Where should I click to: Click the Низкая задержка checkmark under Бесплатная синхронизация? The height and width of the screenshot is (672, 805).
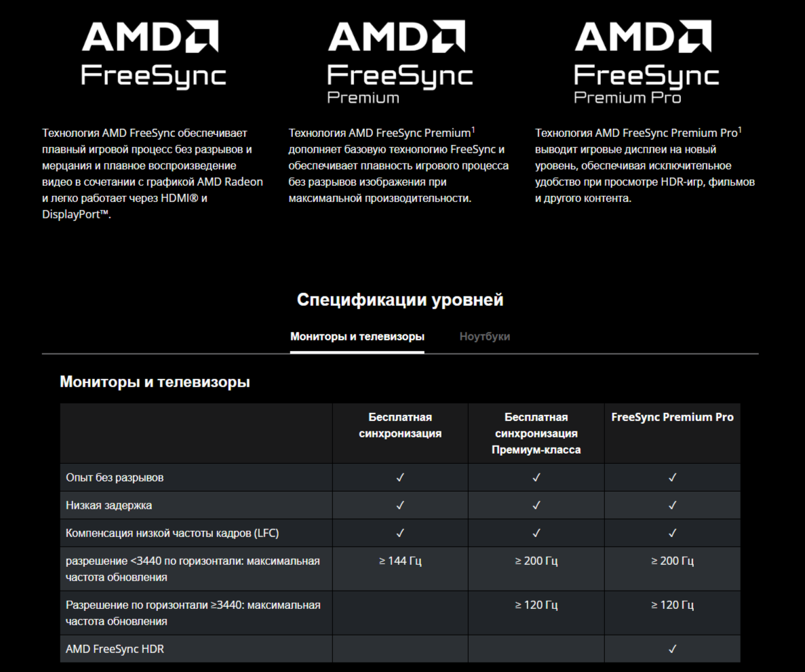point(400,505)
